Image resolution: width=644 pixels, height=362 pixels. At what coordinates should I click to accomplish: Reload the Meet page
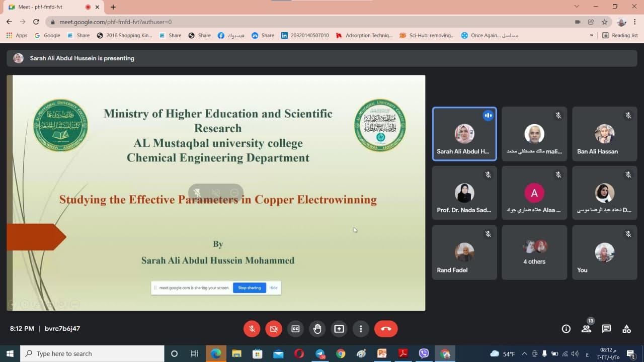pyautogui.click(x=36, y=22)
